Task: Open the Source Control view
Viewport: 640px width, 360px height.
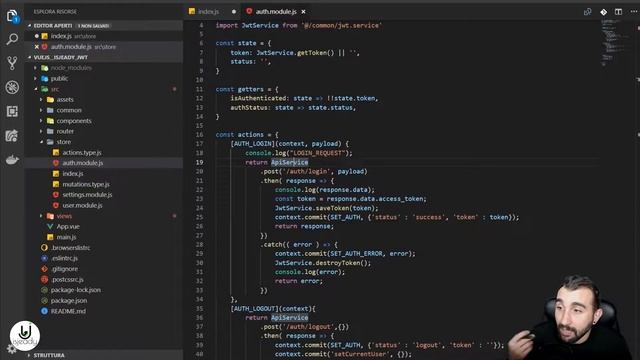Action: 12,63
